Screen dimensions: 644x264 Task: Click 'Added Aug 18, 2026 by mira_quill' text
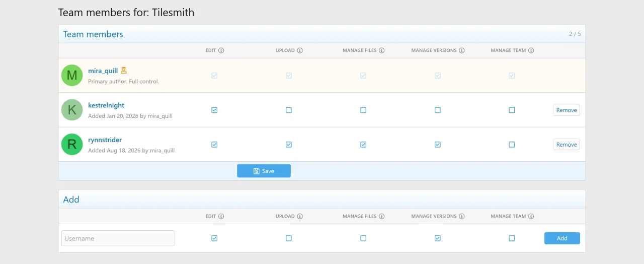coord(131,150)
